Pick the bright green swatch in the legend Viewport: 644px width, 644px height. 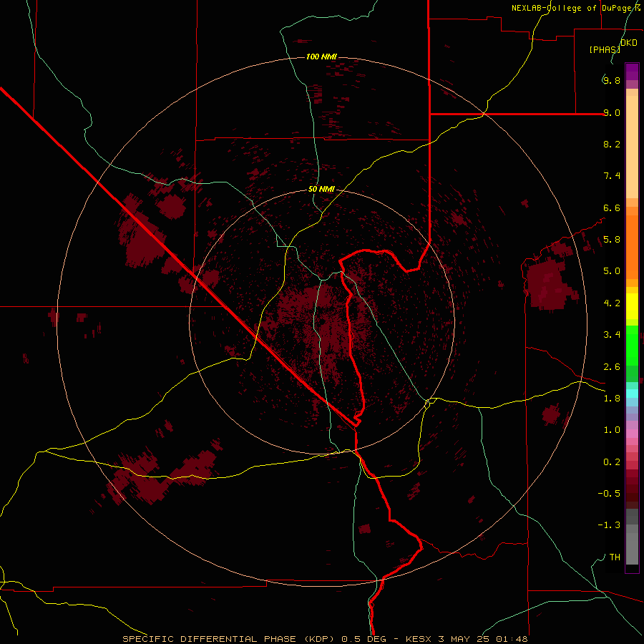632,345
